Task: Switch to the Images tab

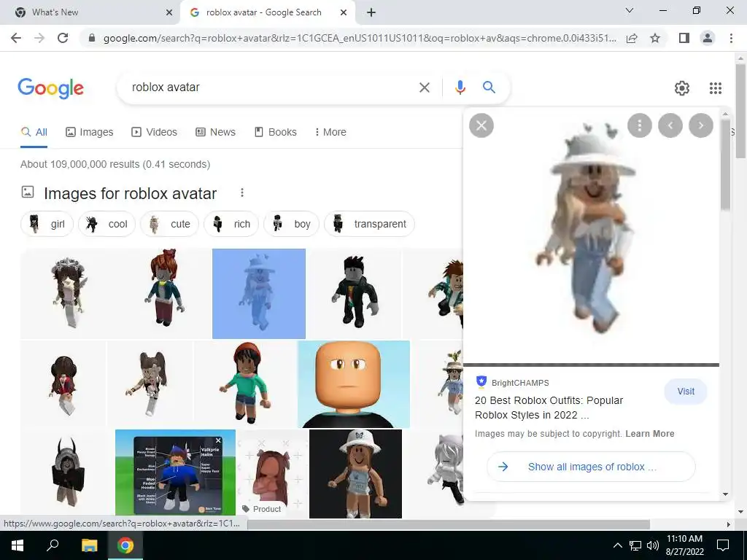Action: (90, 133)
